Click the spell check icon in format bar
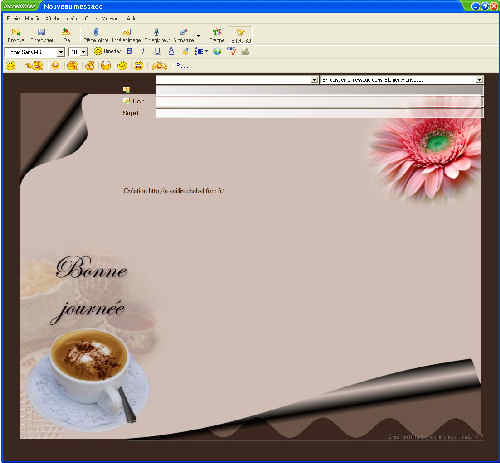Screen dimensions: 500x463 (232, 52)
